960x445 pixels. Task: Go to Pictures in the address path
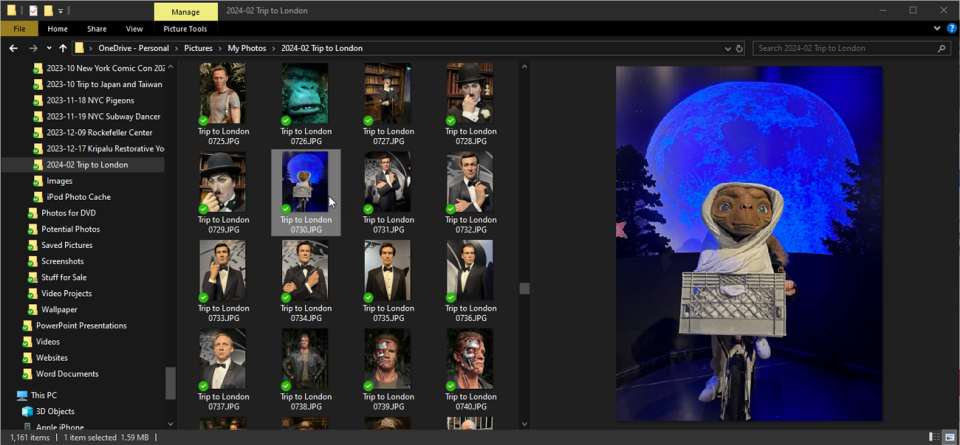coord(197,48)
